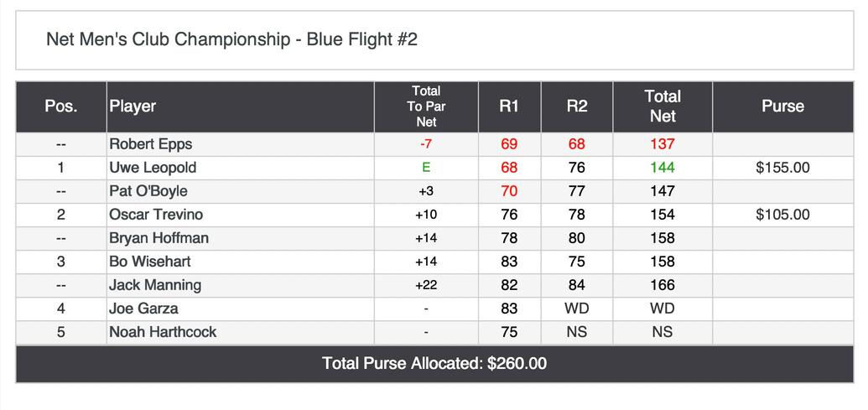The image size is (868, 410).
Task: Click Oscar Trevino in the table
Action: (x=155, y=215)
